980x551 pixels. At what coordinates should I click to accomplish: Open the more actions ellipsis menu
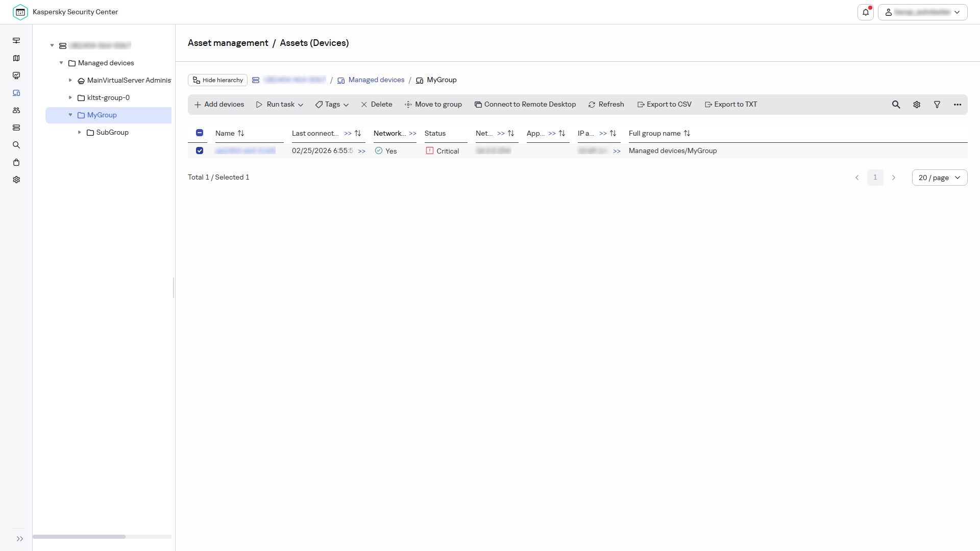click(x=958, y=105)
